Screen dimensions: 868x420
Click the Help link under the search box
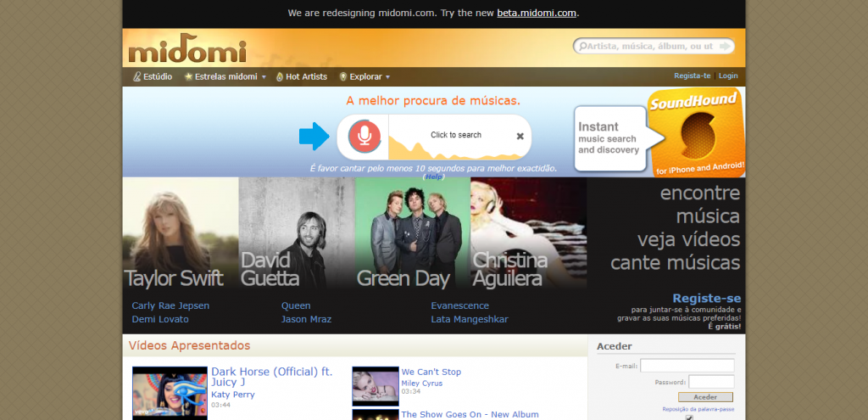tap(433, 176)
